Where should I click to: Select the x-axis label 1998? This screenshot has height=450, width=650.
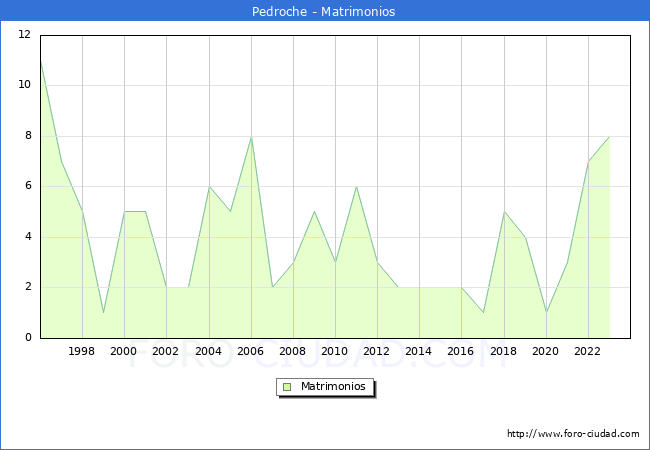click(82, 351)
